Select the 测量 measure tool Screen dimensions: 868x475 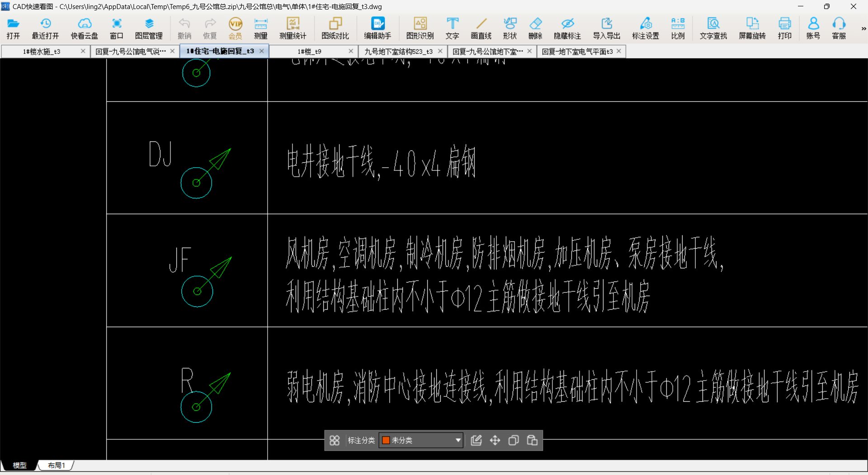261,28
